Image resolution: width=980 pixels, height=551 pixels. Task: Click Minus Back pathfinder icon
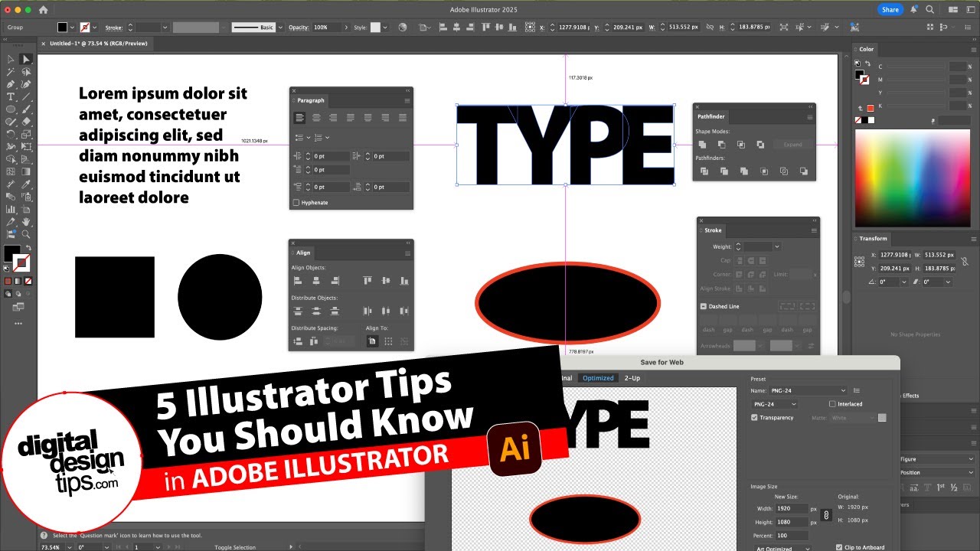803,171
